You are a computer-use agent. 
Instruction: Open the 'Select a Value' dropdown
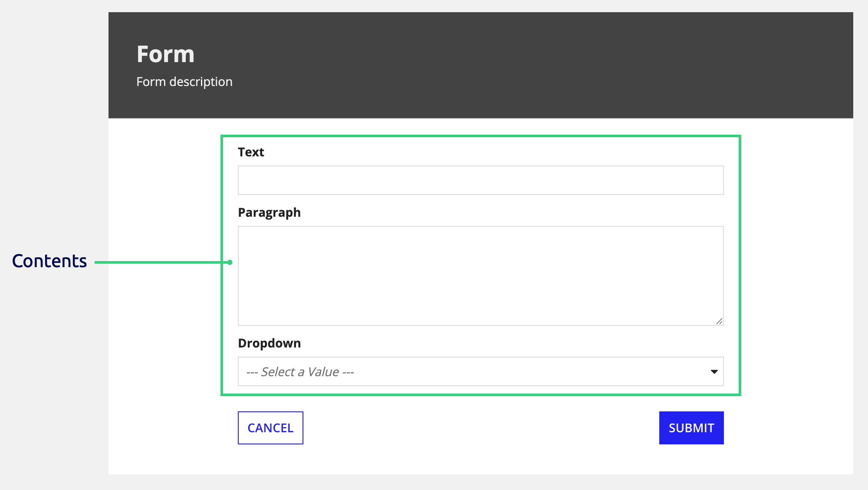pyautogui.click(x=480, y=371)
